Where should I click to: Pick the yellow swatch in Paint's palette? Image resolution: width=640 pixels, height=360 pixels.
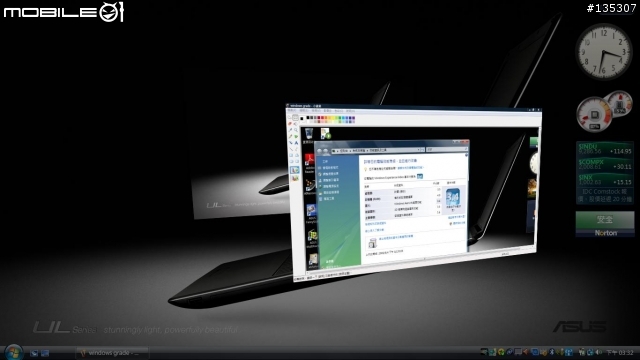[333, 118]
